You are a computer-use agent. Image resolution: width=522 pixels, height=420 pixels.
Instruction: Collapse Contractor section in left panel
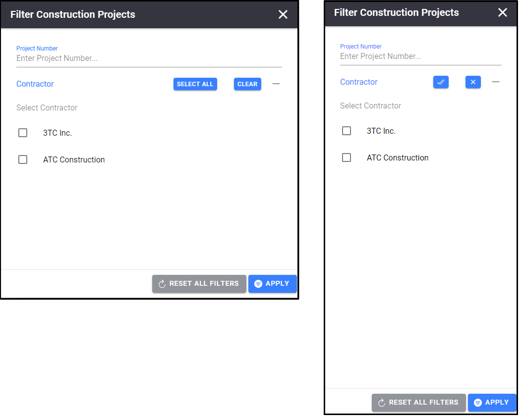[x=276, y=84]
